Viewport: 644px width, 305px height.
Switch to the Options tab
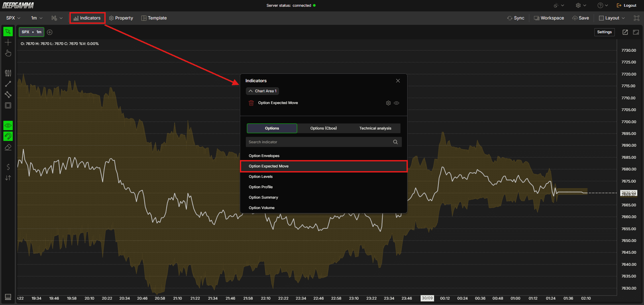point(272,128)
